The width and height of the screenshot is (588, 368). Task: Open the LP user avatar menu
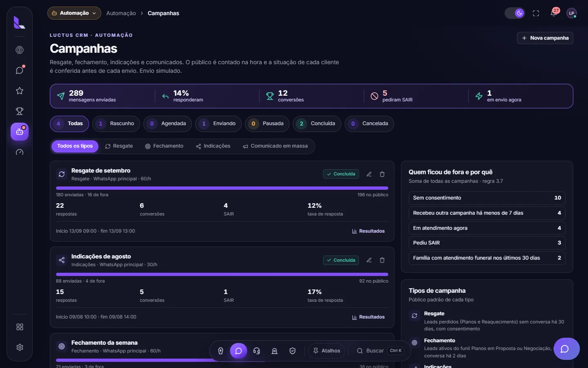(572, 13)
